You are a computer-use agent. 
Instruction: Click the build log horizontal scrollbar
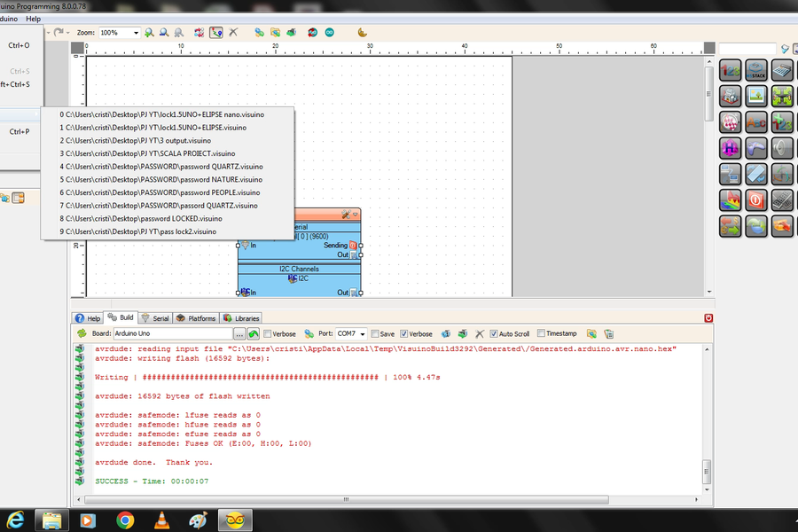[x=346, y=499]
